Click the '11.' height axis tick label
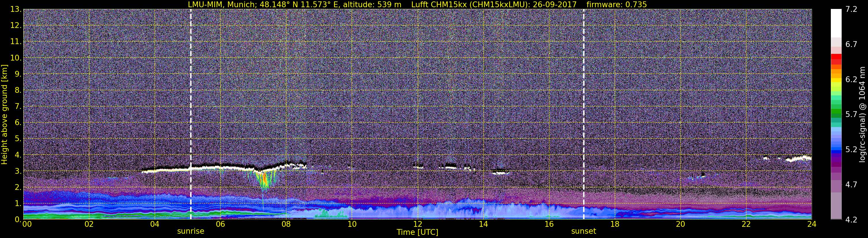868x238 pixels. [x=16, y=41]
